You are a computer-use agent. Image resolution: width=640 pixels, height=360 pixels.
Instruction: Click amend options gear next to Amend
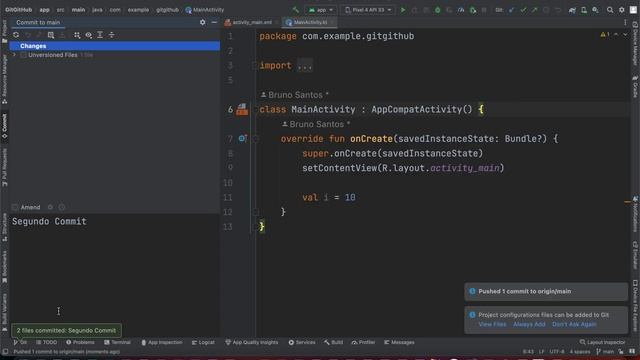(50, 207)
